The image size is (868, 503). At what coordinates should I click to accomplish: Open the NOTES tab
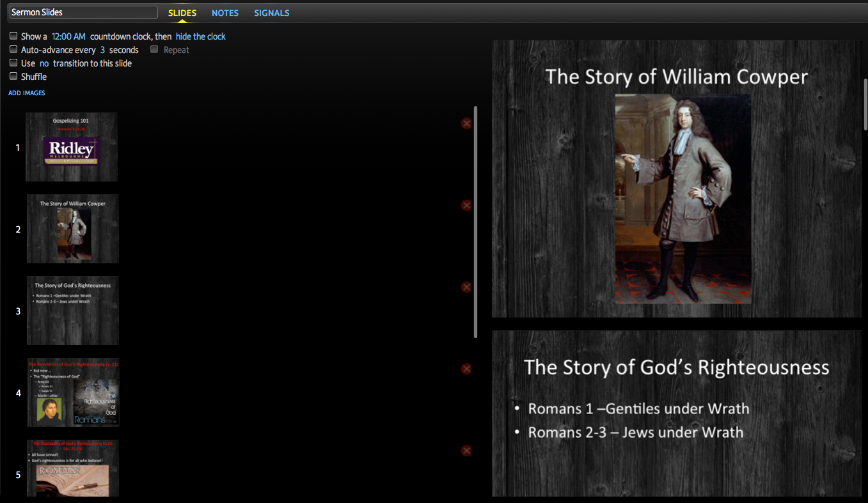pyautogui.click(x=225, y=13)
